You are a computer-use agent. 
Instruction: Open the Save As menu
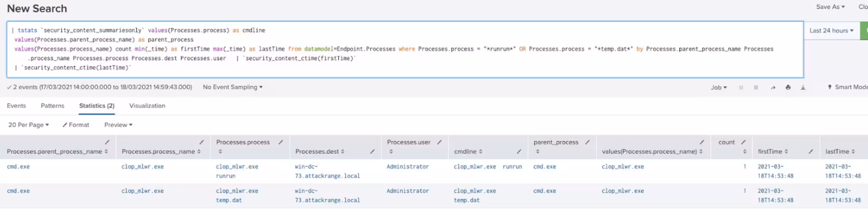click(x=830, y=7)
